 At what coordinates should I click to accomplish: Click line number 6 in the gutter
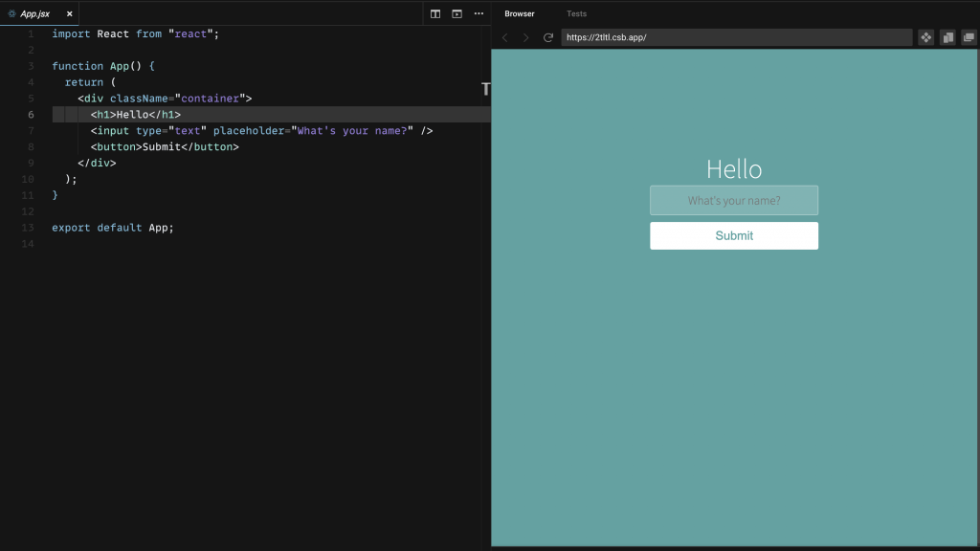click(x=31, y=115)
